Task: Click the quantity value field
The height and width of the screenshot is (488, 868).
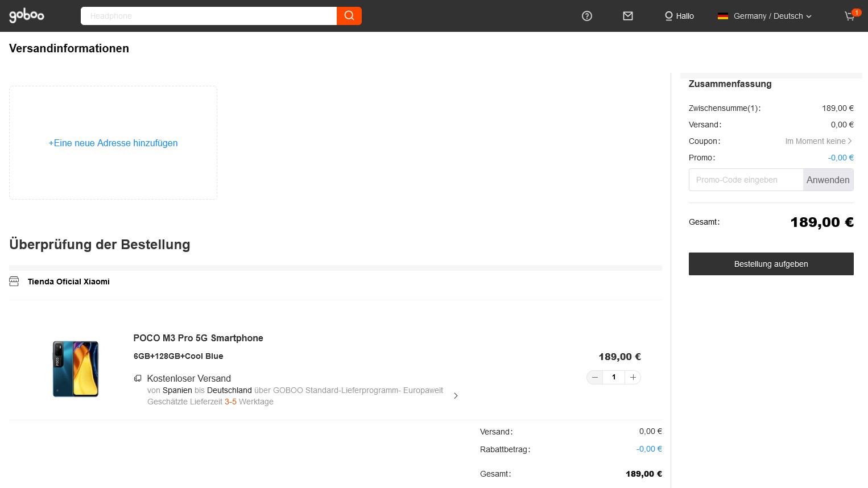Action: coord(614,377)
